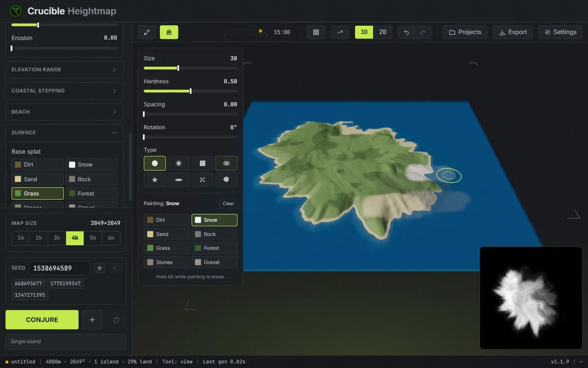588x368 pixels.
Task: Select the soft ring brush type
Action: coord(179,163)
